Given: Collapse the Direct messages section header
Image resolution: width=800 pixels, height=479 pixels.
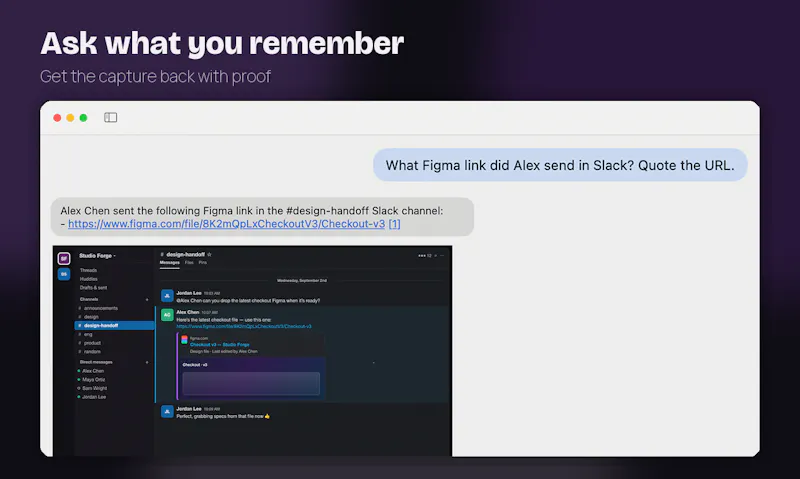Looking at the screenshot, I should point(96,362).
